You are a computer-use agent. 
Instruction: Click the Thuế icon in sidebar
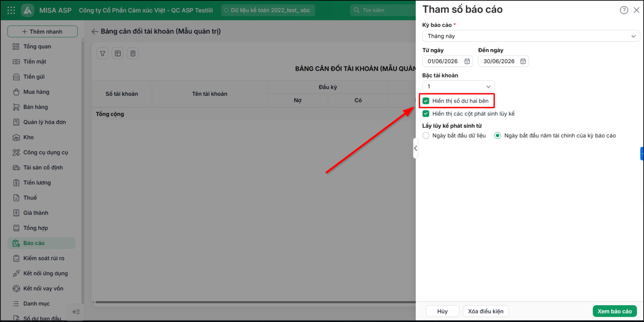coord(16,198)
